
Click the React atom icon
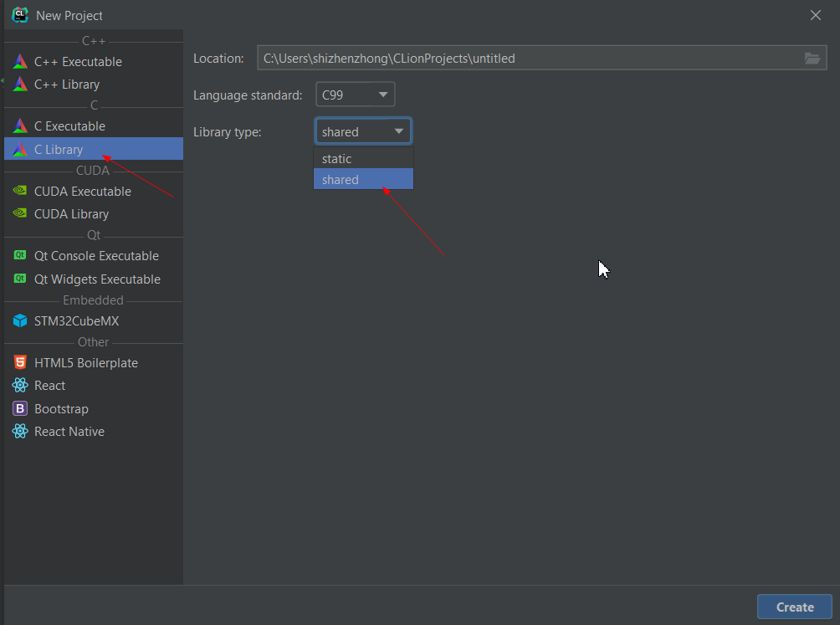click(20, 385)
